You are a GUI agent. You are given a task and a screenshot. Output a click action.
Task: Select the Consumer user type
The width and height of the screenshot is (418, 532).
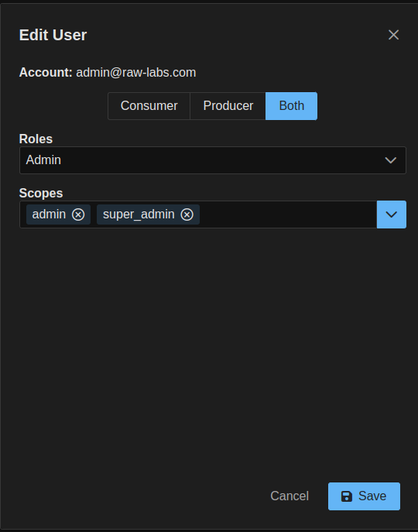click(x=149, y=106)
